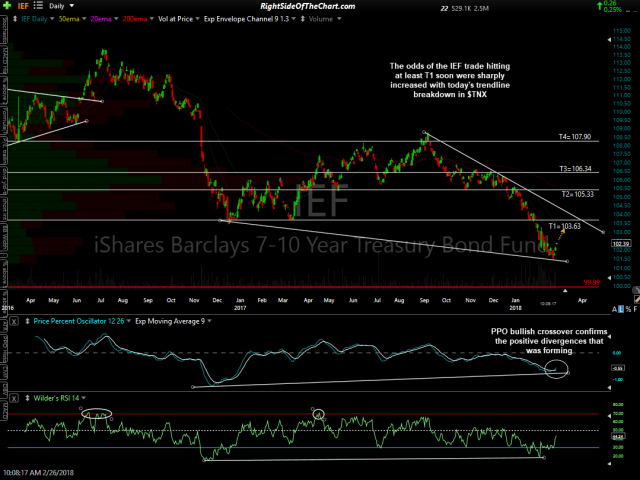Click the PPO bullish crossover annotation text
The width and height of the screenshot is (640, 480).
click(549, 341)
